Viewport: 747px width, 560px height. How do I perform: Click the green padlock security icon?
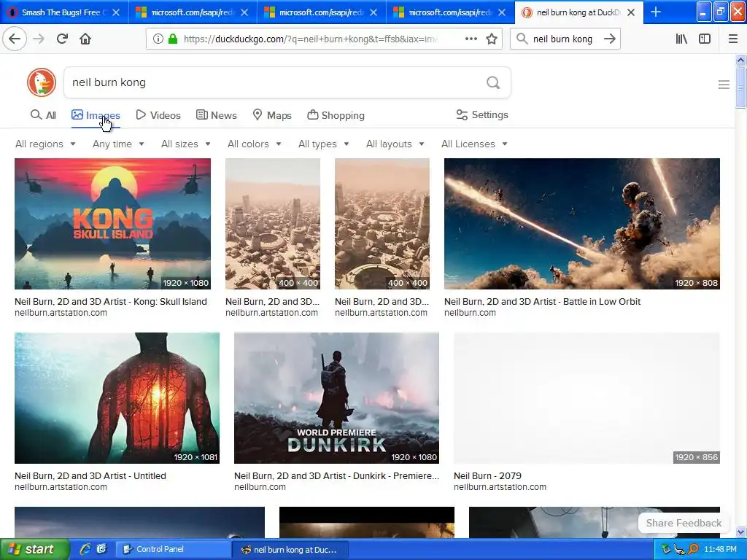[172, 39]
